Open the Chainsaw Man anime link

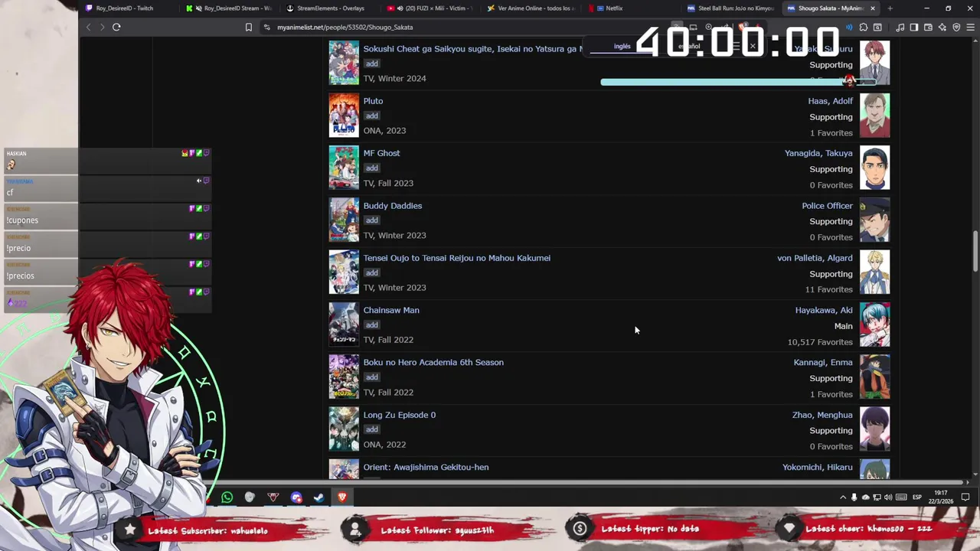pos(390,310)
